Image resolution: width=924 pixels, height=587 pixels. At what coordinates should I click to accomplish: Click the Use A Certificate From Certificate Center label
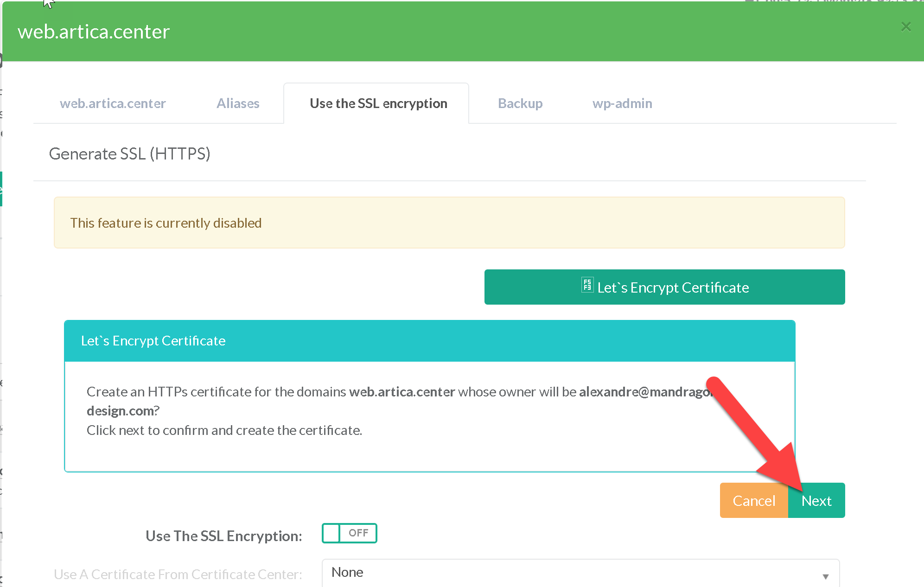point(178,574)
